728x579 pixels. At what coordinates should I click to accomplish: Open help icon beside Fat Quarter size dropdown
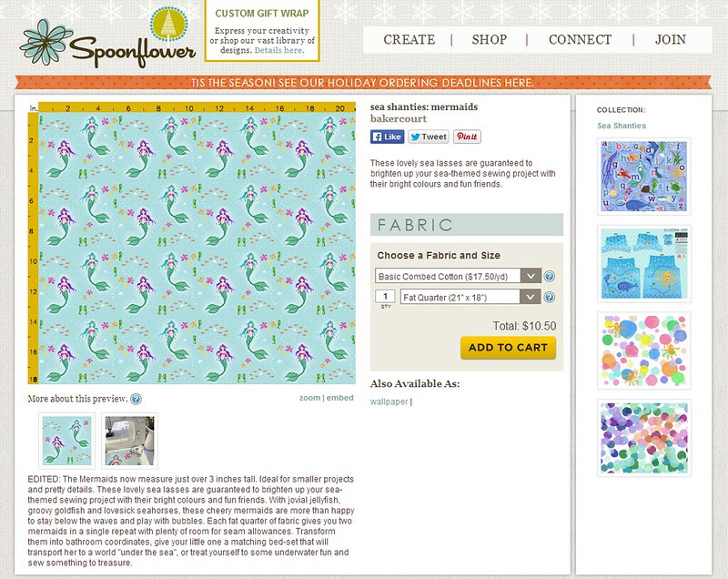point(549,297)
